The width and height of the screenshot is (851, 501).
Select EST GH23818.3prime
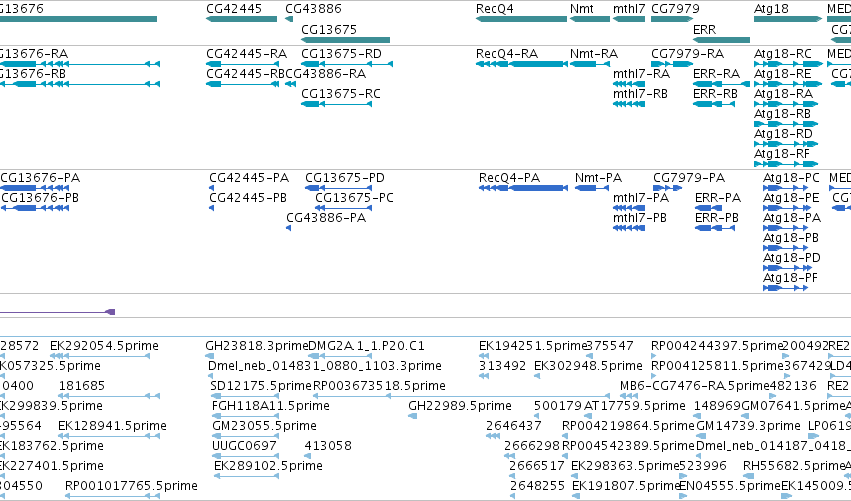[209, 357]
